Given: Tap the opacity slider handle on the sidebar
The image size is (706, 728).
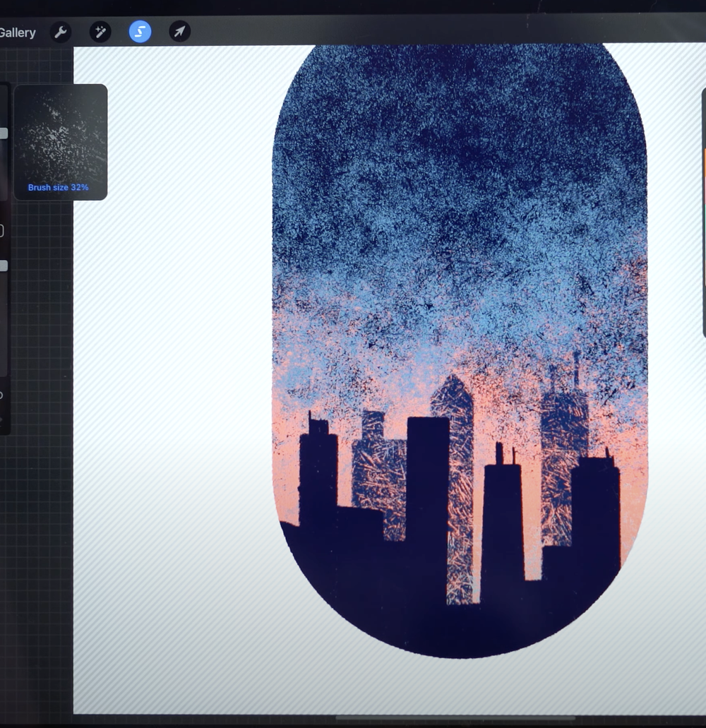Looking at the screenshot, I should coord(5,265).
